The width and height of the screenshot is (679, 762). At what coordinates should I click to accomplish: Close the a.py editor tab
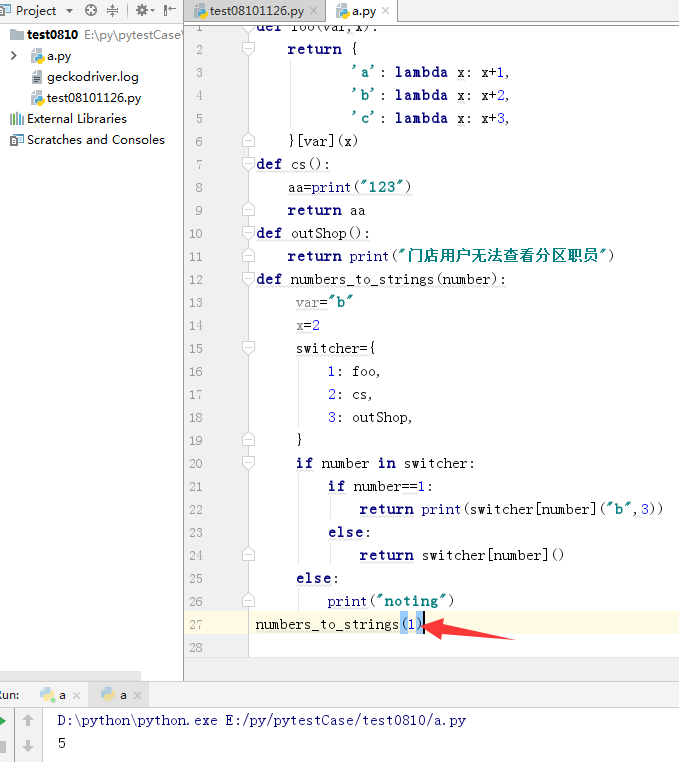pos(385,11)
